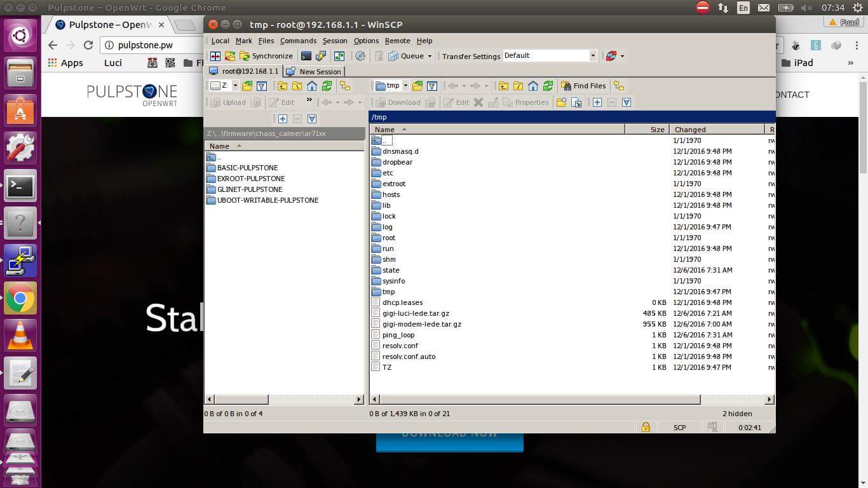Click the red-blue reconnect session icon
This screenshot has height=488, width=868.
point(611,56)
